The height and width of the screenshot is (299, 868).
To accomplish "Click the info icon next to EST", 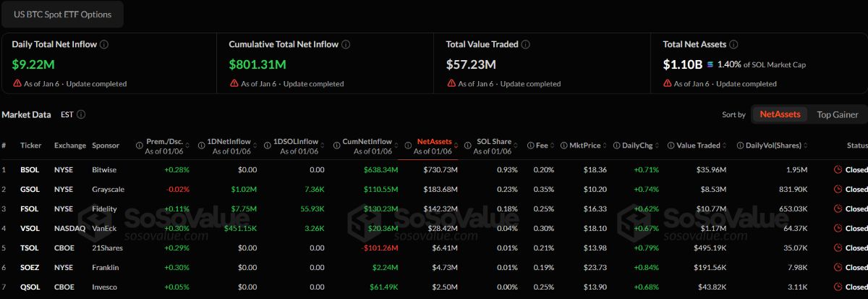I will point(81,114).
